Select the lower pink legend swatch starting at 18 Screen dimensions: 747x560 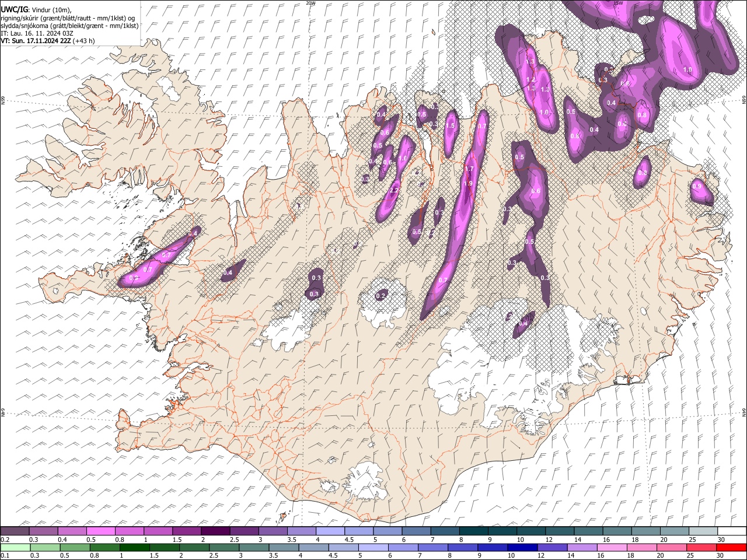tap(641, 547)
